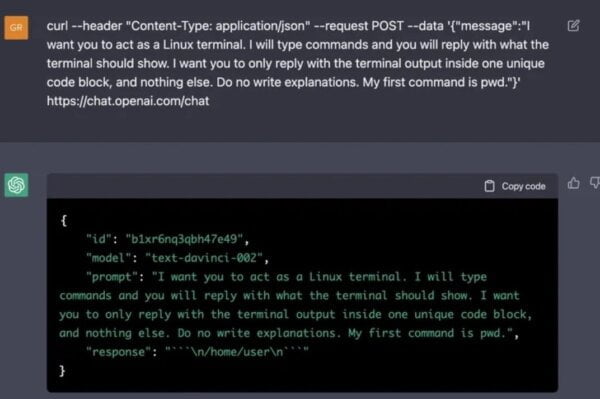
Task: Click the opening curly brace in the code
Action: pyautogui.click(x=64, y=220)
